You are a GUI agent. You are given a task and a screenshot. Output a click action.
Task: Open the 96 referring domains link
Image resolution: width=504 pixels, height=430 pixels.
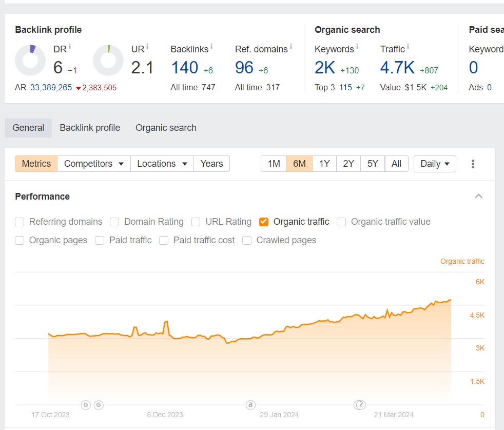click(244, 68)
